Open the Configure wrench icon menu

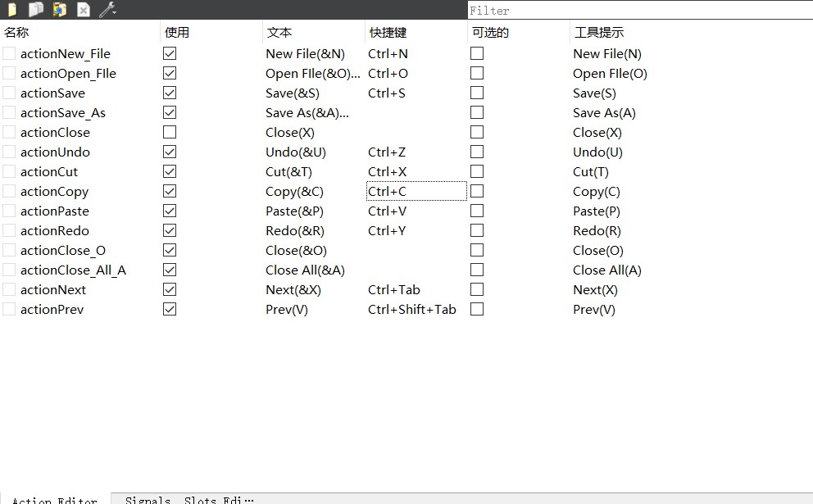click(x=108, y=9)
